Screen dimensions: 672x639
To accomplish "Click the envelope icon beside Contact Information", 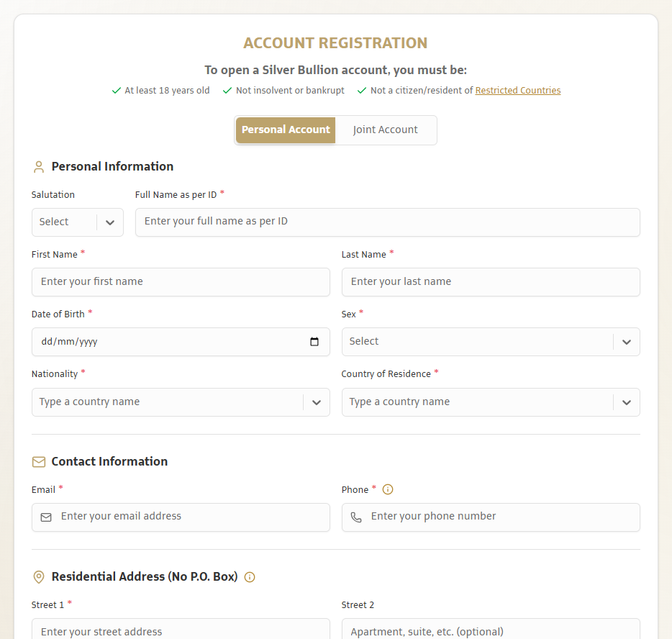I will (39, 461).
